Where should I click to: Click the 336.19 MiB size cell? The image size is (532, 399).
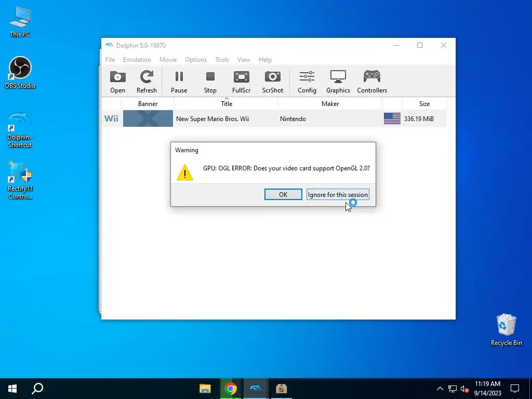419,119
